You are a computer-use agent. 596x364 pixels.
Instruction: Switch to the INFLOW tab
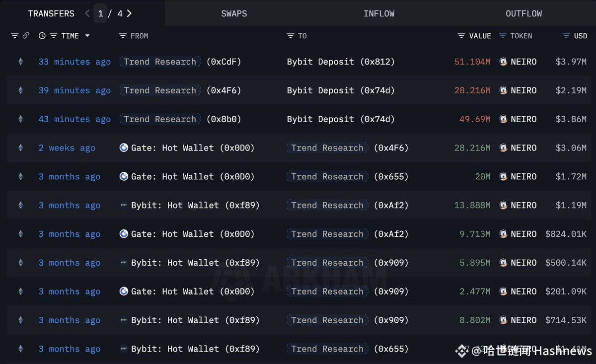[379, 13]
